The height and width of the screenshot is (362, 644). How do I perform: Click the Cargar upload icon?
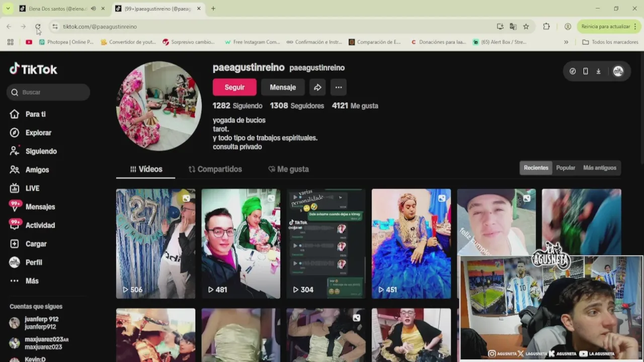15,244
